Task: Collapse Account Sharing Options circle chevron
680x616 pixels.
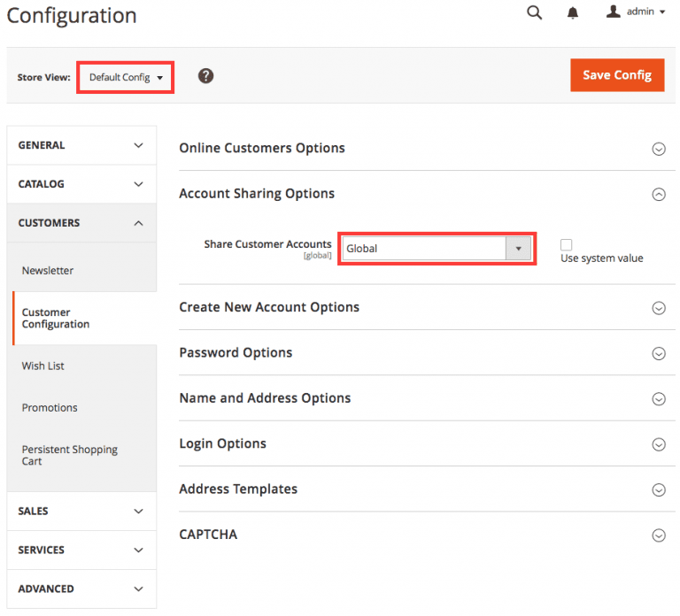Action: (659, 195)
